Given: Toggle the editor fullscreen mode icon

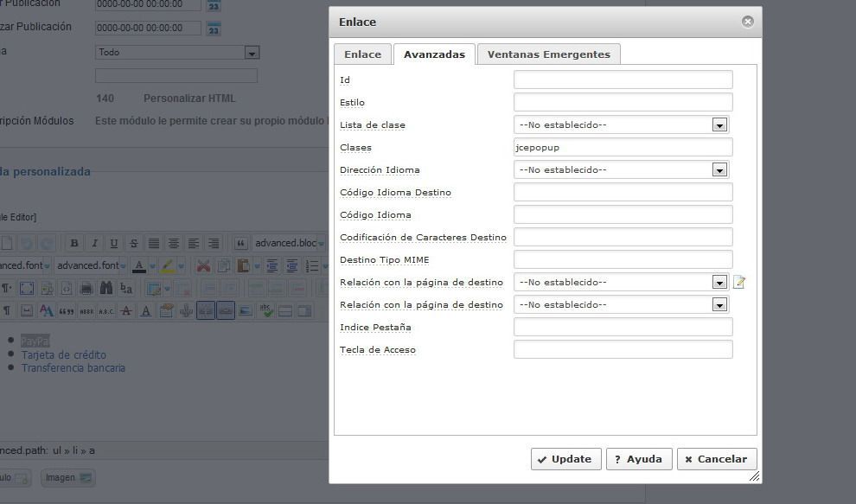Looking at the screenshot, I should pos(26,289).
